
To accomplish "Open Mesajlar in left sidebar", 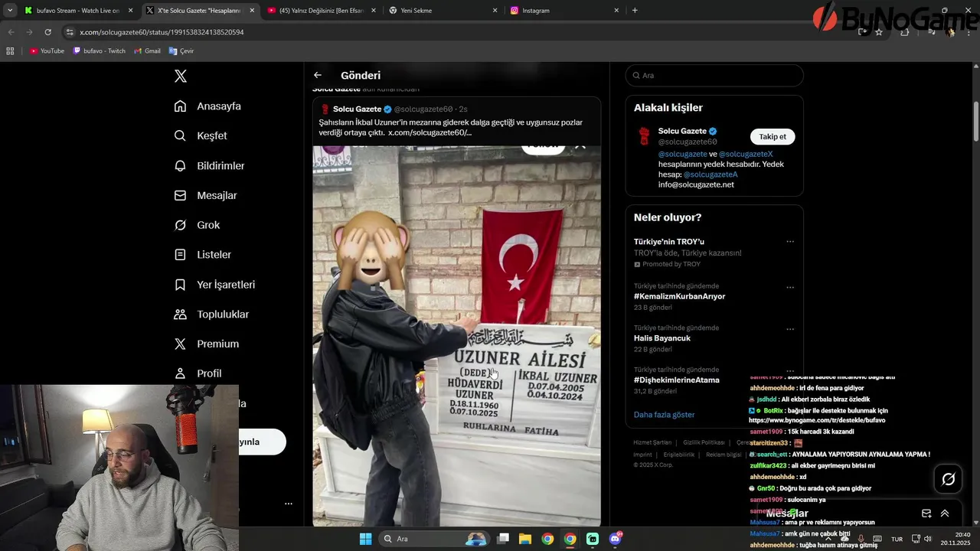I will pos(205,195).
